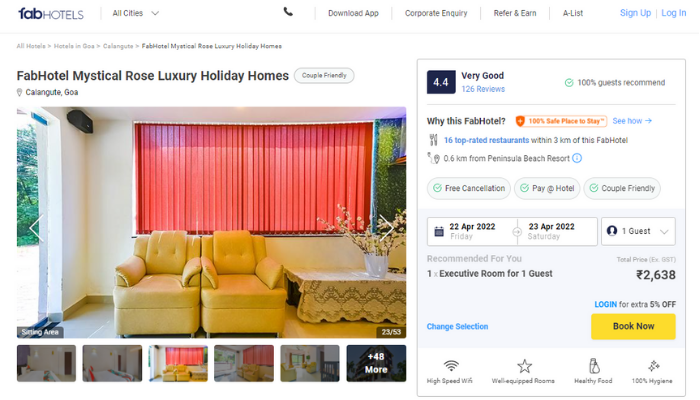Click the Book Now button
The image size is (700, 400).
coord(633,326)
